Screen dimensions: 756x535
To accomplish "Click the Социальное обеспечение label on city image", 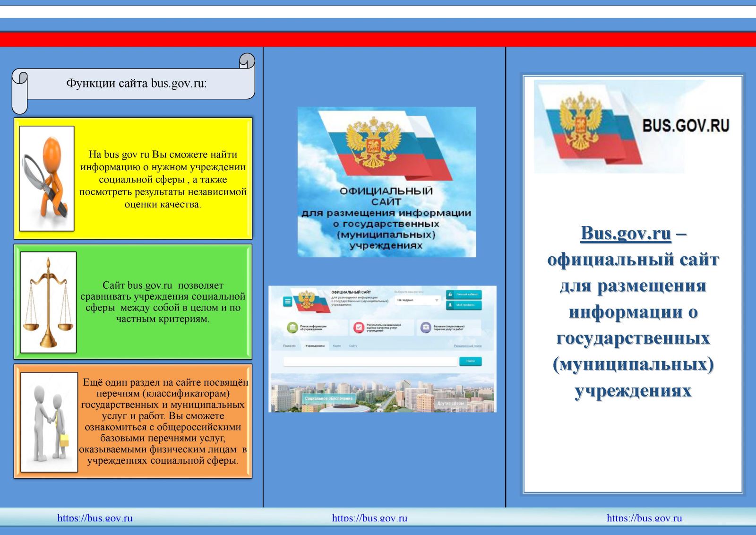I will pyautogui.click(x=328, y=398).
